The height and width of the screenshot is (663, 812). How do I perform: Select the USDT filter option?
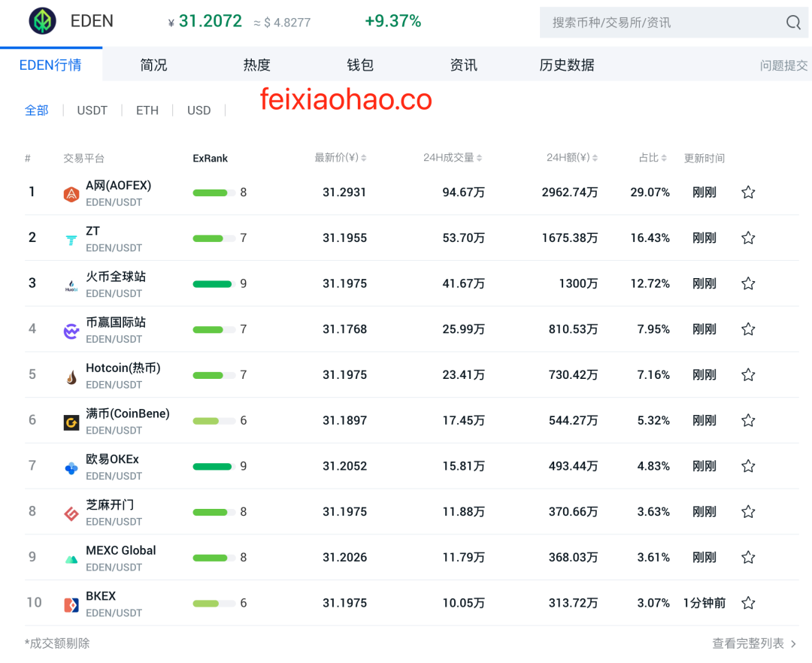[x=92, y=110]
